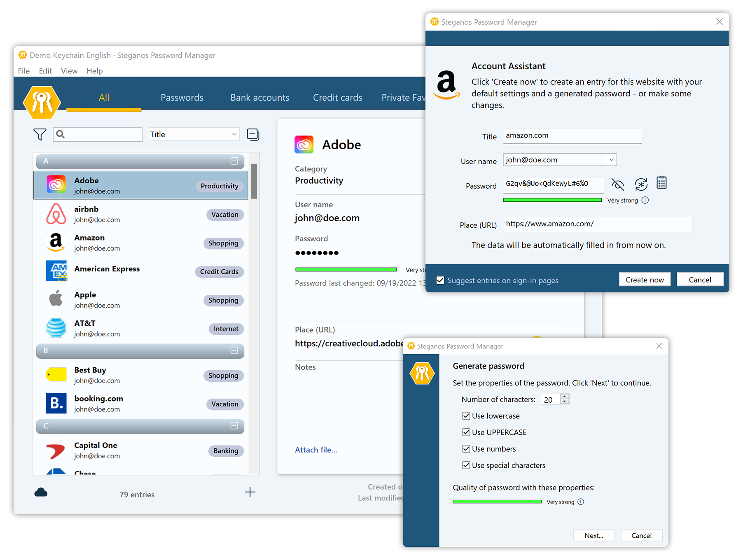
Task: Click quality info icon in Generate password dialog
Action: pyautogui.click(x=581, y=502)
